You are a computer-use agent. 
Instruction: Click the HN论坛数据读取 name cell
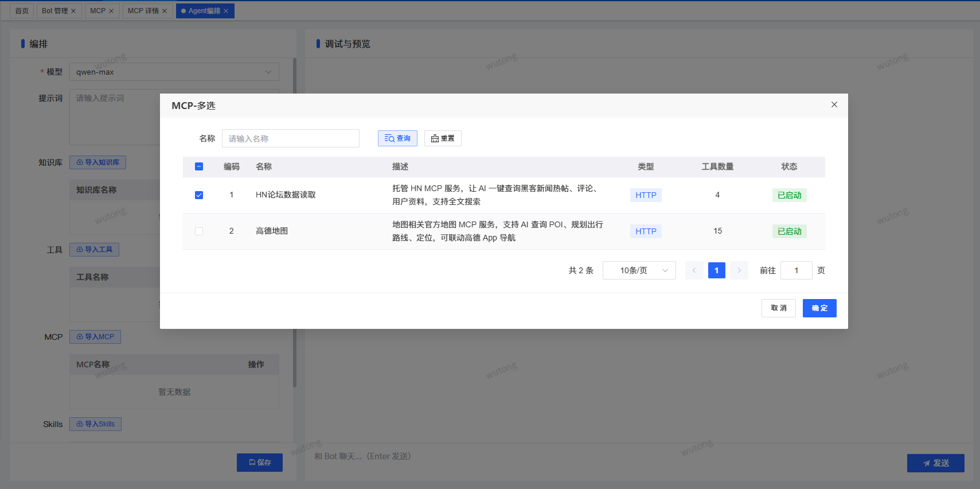[286, 195]
